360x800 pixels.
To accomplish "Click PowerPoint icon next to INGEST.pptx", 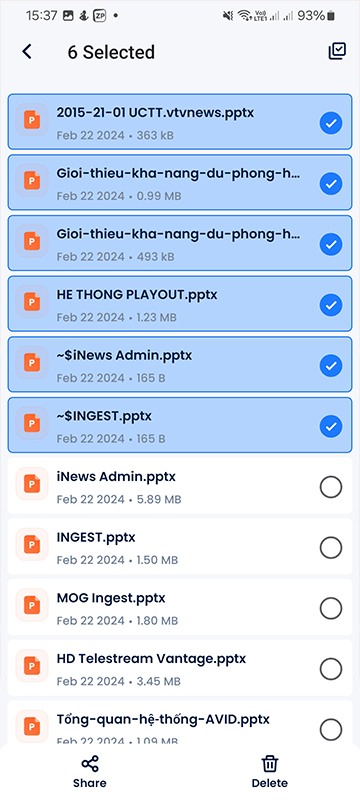I will click(32, 544).
